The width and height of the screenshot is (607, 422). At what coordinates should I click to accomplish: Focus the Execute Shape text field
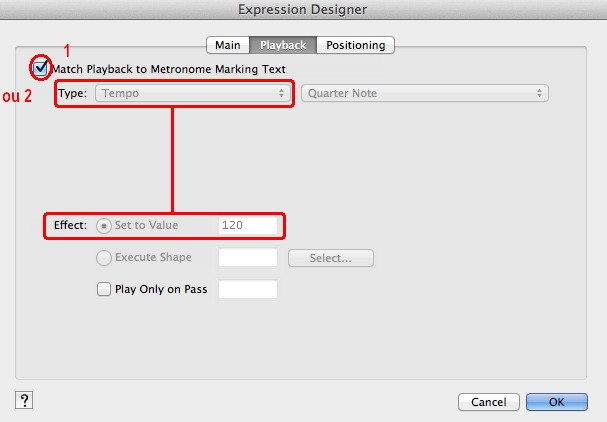point(247,258)
